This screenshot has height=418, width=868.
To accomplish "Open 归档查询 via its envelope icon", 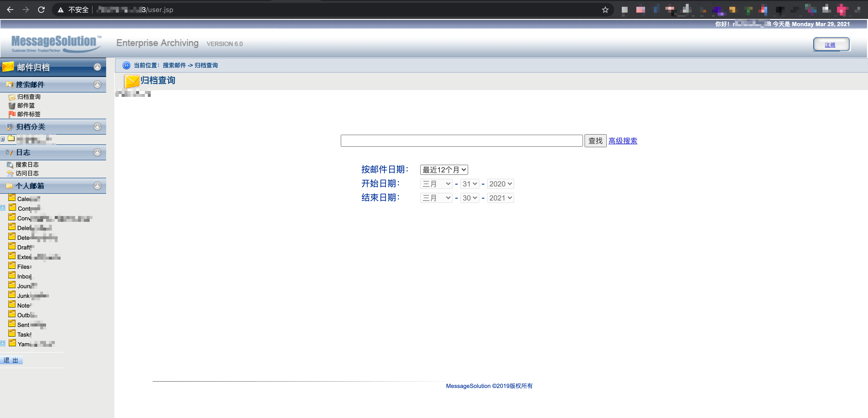I will (x=12, y=97).
